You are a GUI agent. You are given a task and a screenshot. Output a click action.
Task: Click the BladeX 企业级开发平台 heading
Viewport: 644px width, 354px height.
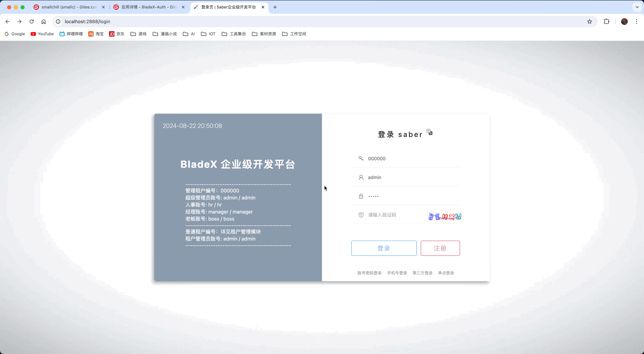point(238,164)
